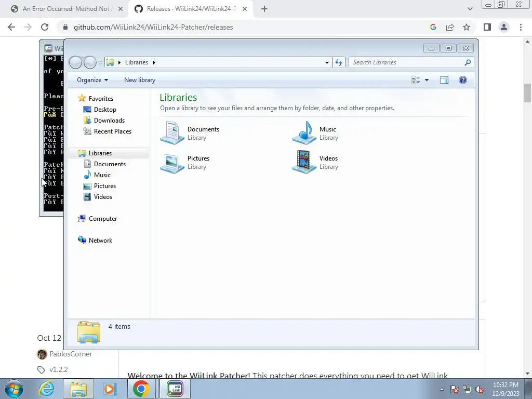The height and width of the screenshot is (399, 532).
Task: Launch Internet Explorer from taskbar
Action: pos(46,389)
